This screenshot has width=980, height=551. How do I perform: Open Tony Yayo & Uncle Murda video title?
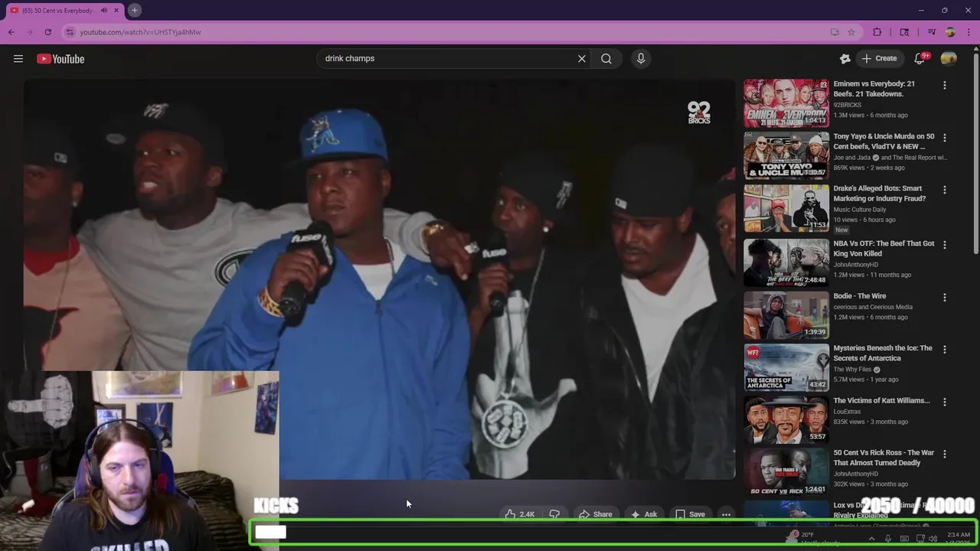pos(884,142)
